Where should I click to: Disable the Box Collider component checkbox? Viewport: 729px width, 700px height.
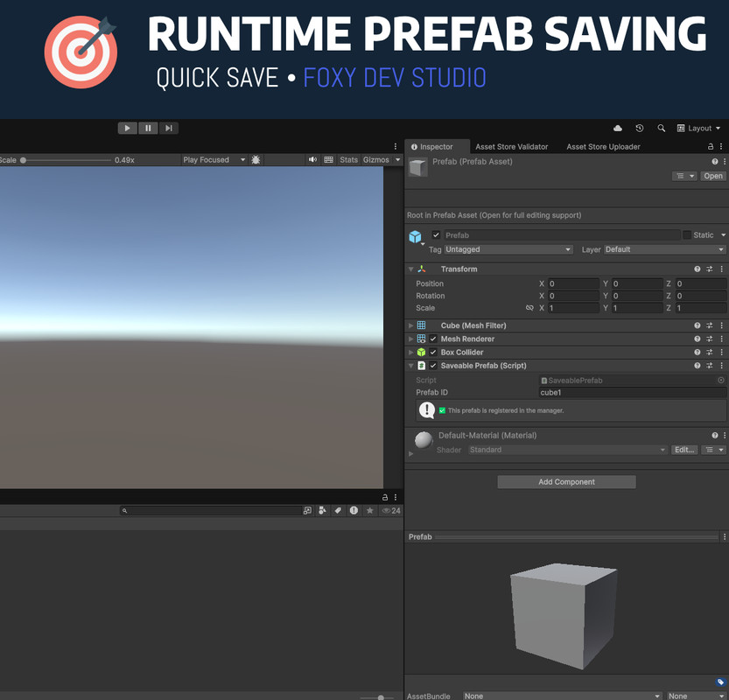click(x=433, y=353)
